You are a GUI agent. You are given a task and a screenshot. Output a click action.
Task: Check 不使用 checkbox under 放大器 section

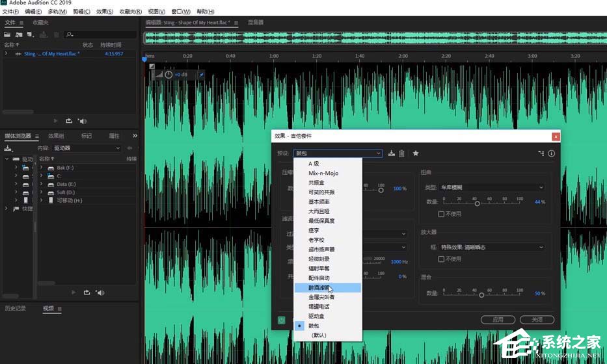point(442,259)
